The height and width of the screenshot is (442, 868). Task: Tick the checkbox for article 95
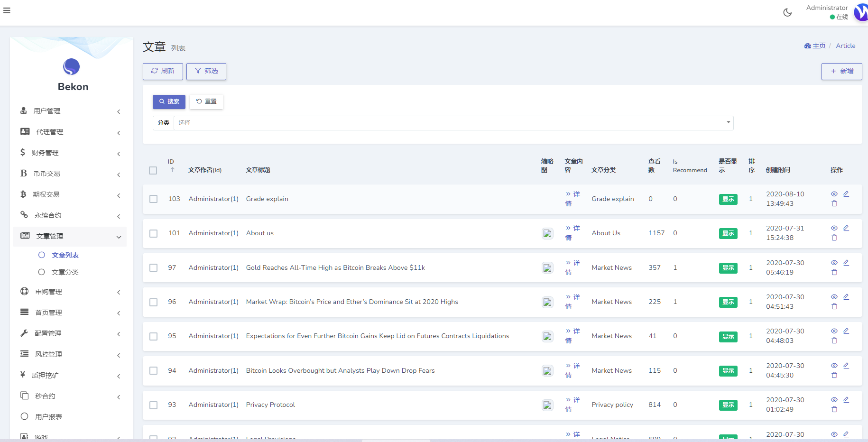click(x=153, y=336)
